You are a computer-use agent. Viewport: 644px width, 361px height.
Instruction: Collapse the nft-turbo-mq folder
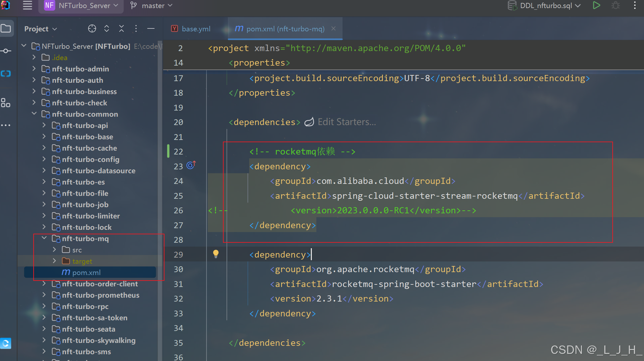[44, 238]
